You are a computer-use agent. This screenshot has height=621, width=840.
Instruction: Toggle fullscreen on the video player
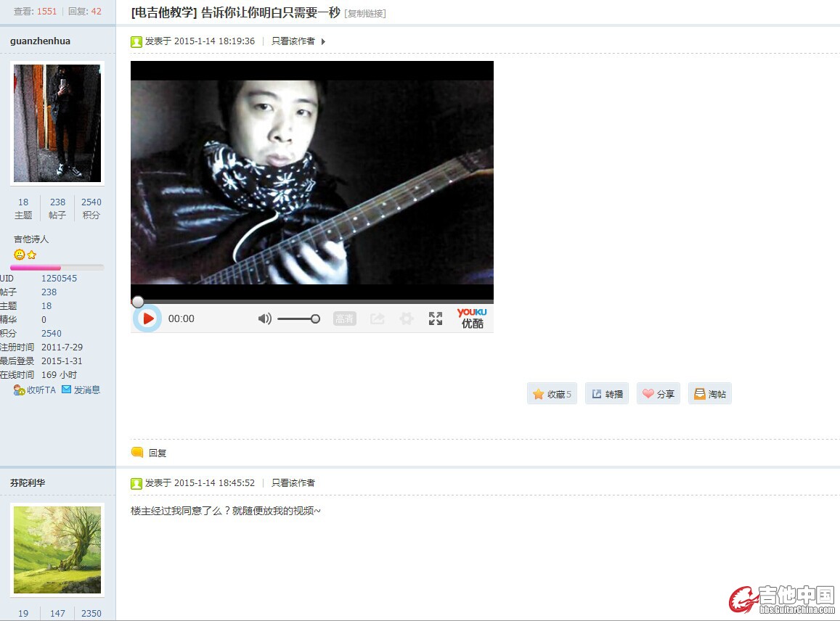[x=436, y=319]
